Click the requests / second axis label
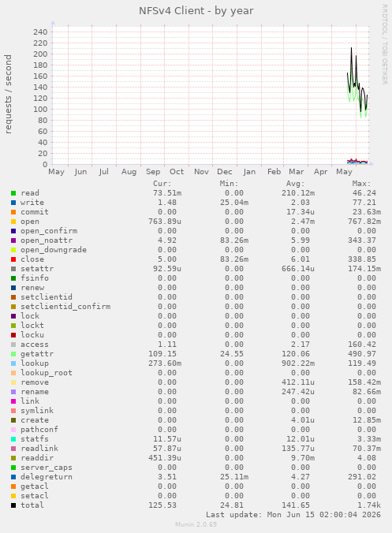Viewport: 392px width, 533px height. [8, 94]
